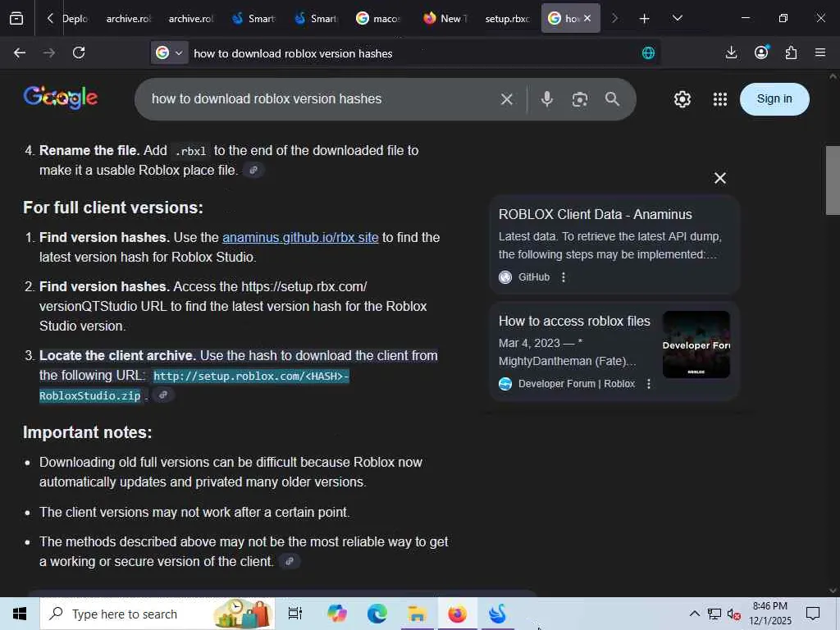Viewport: 840px width, 630px height.
Task: Open a new tab with plus button
Action: click(x=645, y=19)
